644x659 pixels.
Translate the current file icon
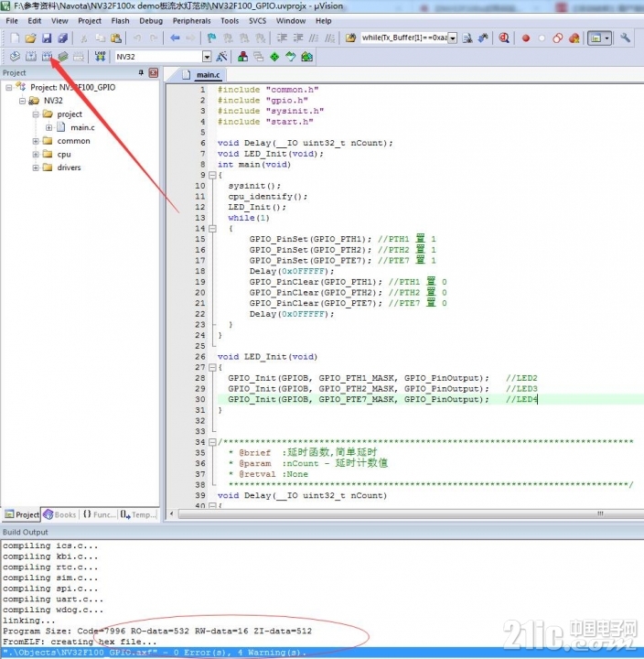pos(15,57)
